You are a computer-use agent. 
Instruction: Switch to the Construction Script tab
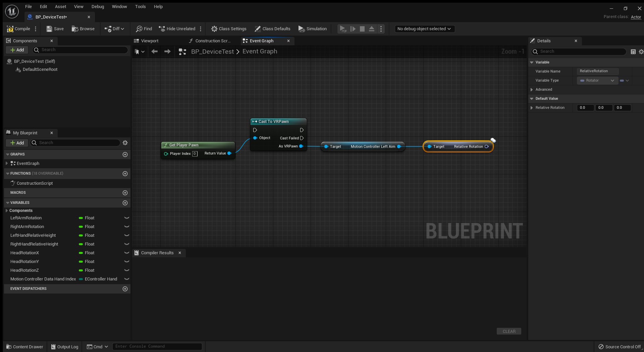pos(213,41)
